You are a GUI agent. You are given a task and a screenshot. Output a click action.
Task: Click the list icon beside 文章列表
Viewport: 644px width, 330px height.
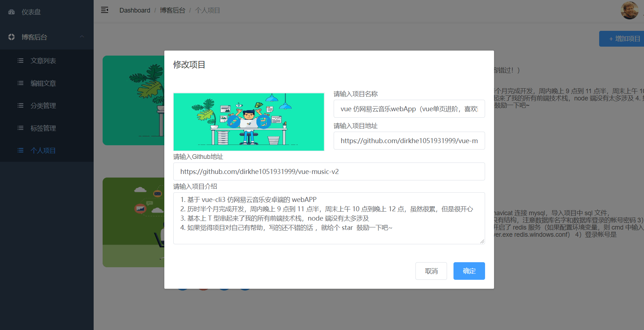20,61
